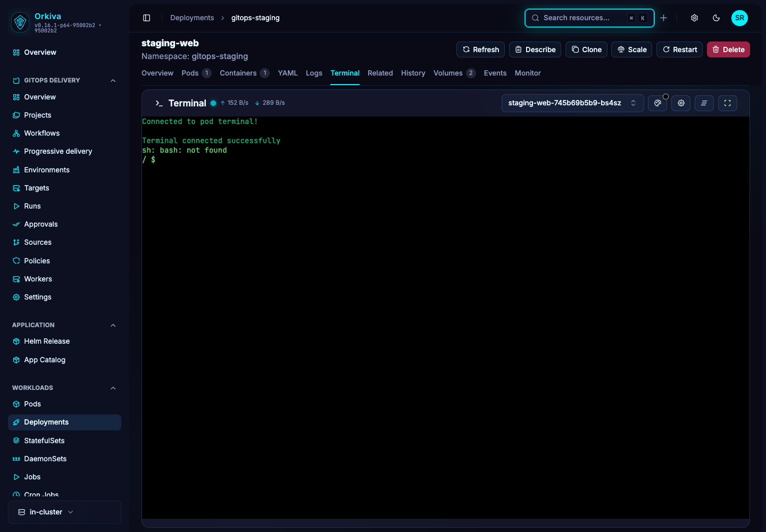Image resolution: width=766 pixels, height=532 pixels.
Task: Click the Orkiva logo
Action: click(x=20, y=22)
